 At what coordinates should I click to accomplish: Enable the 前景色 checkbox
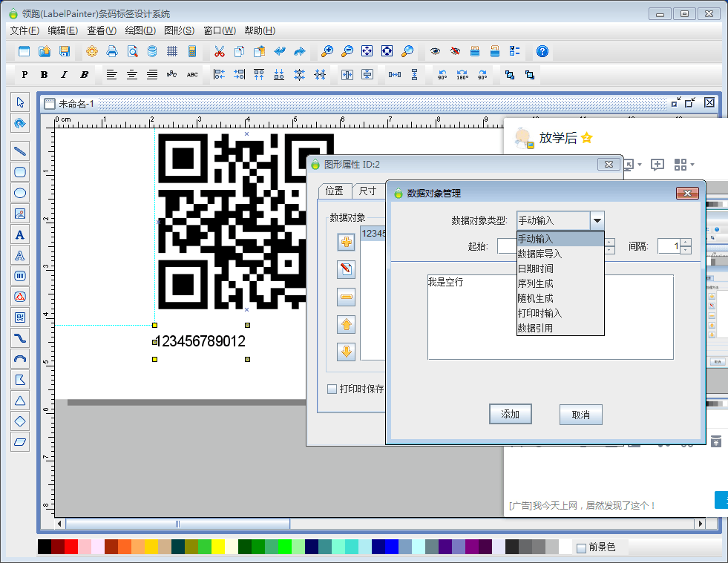[x=581, y=548]
